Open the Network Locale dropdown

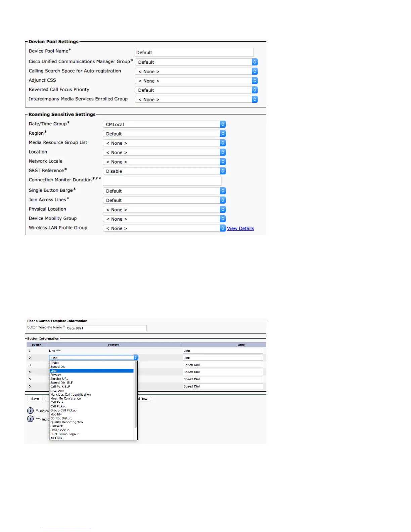point(164,162)
